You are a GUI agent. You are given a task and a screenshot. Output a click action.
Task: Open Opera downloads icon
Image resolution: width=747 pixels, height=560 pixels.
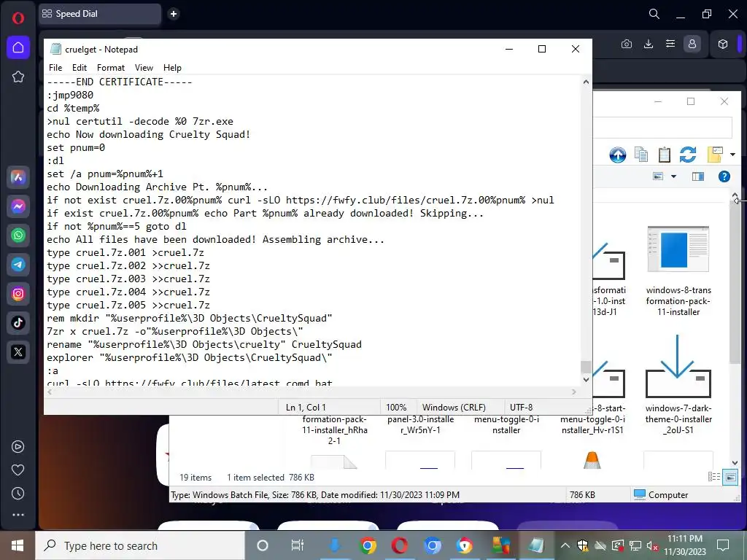pyautogui.click(x=649, y=44)
